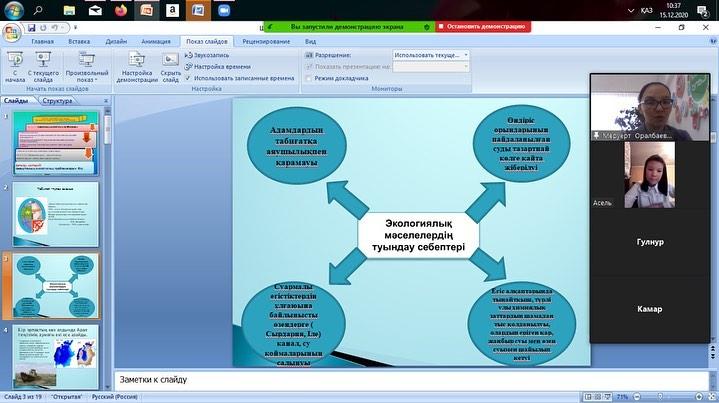Expand the Произвольный показ custom show menu

point(87,65)
